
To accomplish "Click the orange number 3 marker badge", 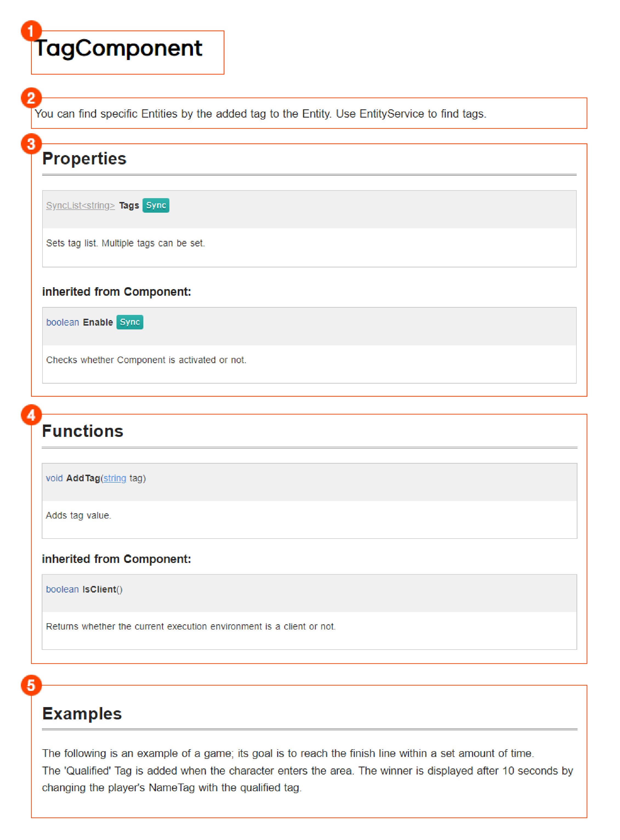I will 31,144.
